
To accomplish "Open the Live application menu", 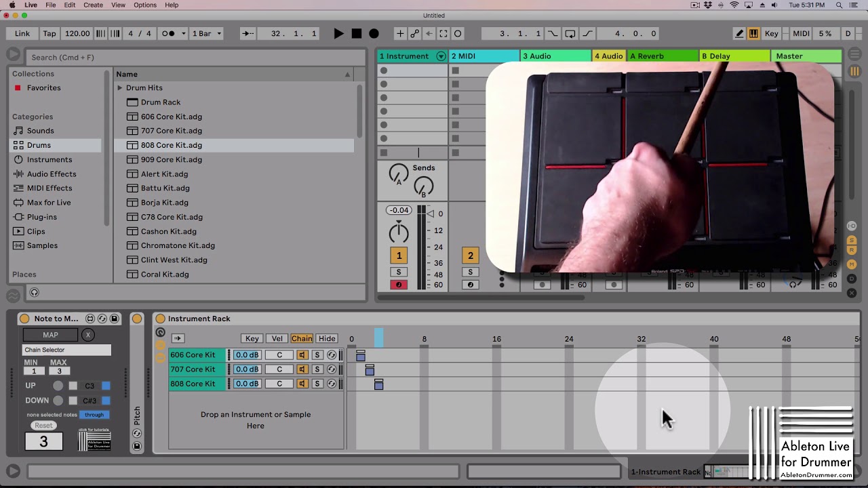I will 31,5.
